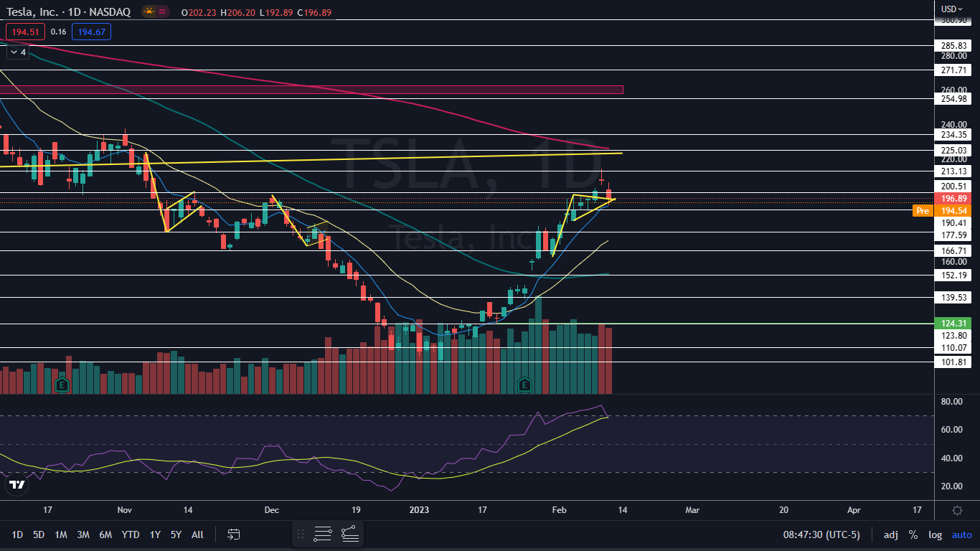Click the pre-market session sun icon
This screenshot has width=980, height=551.
[x=149, y=12]
